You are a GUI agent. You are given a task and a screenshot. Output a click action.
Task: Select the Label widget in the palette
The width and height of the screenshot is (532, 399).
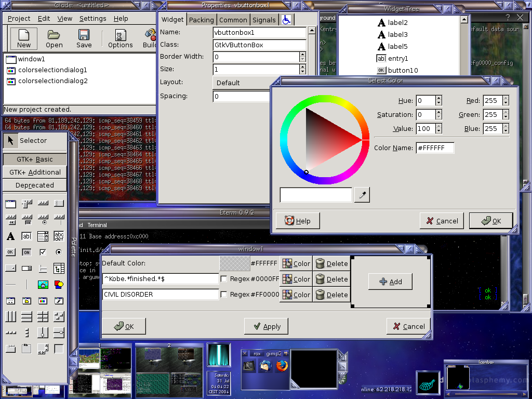pyautogui.click(x=10, y=236)
